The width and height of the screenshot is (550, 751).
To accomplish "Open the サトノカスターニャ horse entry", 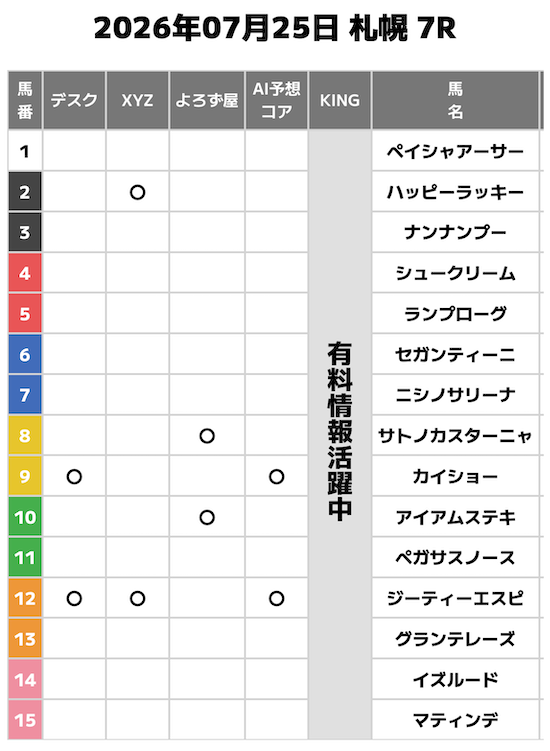I will pyautogui.click(x=455, y=436).
